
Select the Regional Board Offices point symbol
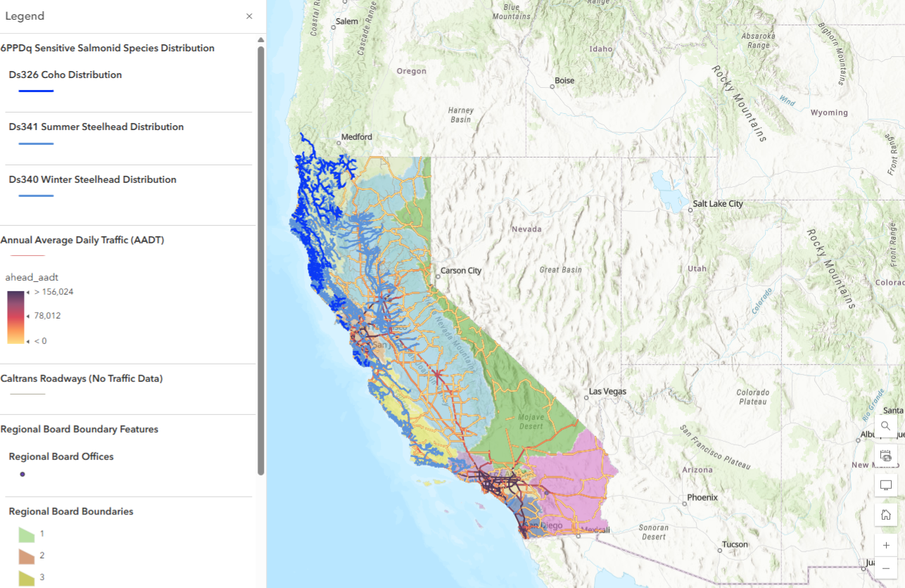[22, 474]
